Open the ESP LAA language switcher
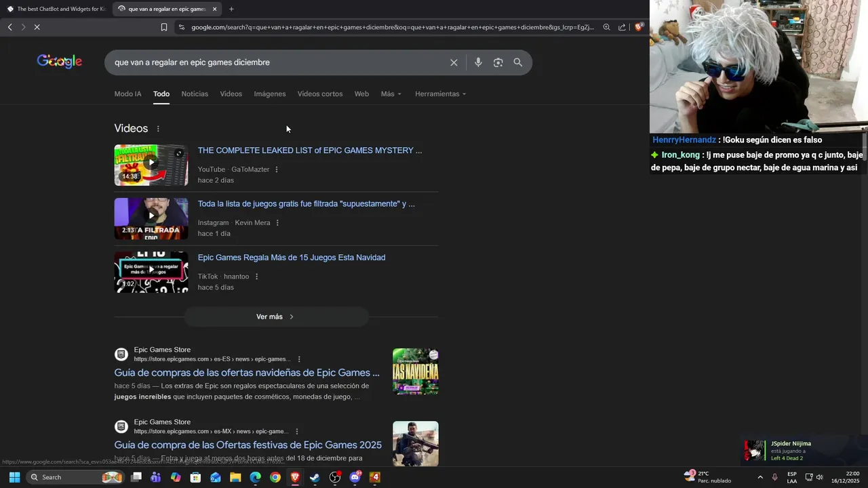 [x=792, y=477]
